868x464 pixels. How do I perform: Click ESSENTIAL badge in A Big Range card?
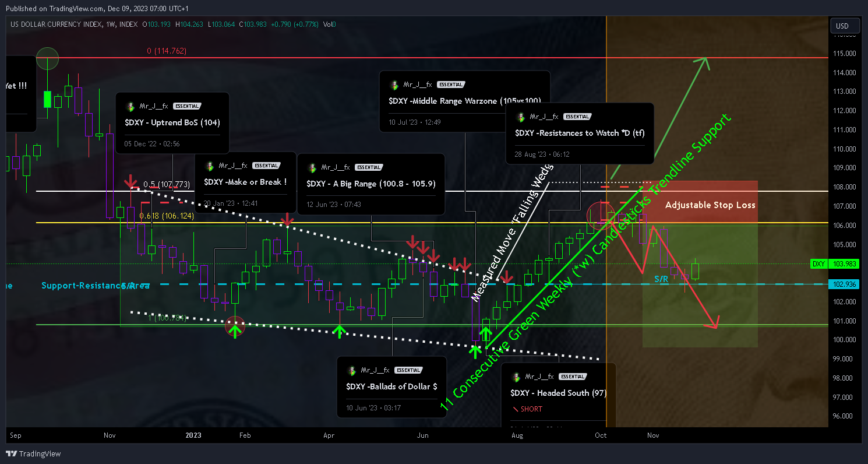coord(369,167)
